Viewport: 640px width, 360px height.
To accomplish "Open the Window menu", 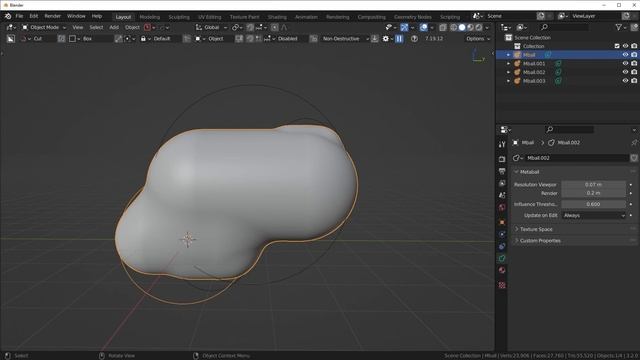I will (76, 16).
